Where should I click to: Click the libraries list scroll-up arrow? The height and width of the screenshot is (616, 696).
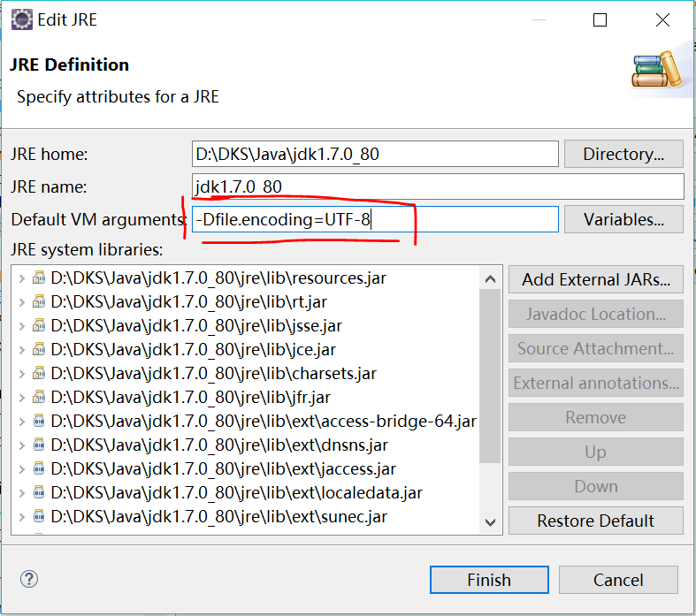click(x=490, y=279)
